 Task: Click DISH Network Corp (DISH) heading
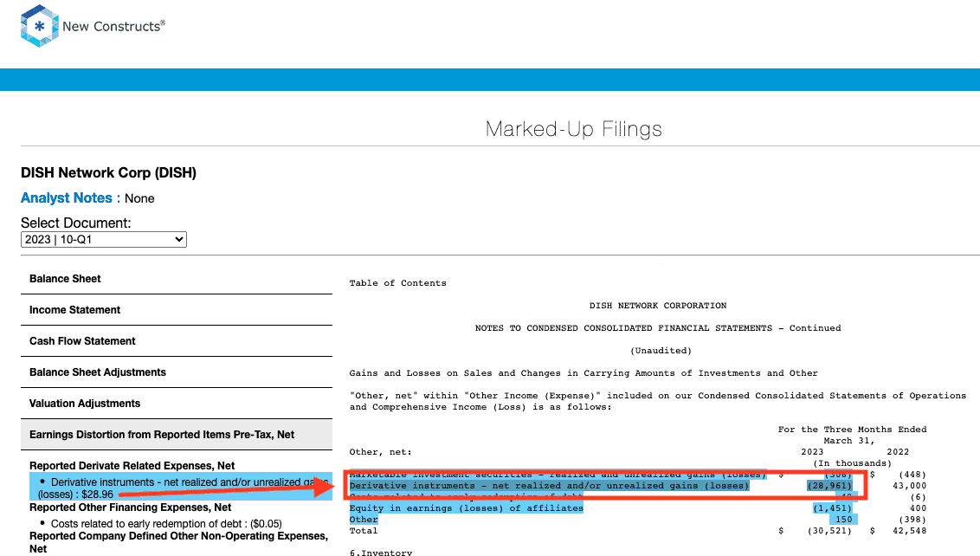(x=109, y=173)
